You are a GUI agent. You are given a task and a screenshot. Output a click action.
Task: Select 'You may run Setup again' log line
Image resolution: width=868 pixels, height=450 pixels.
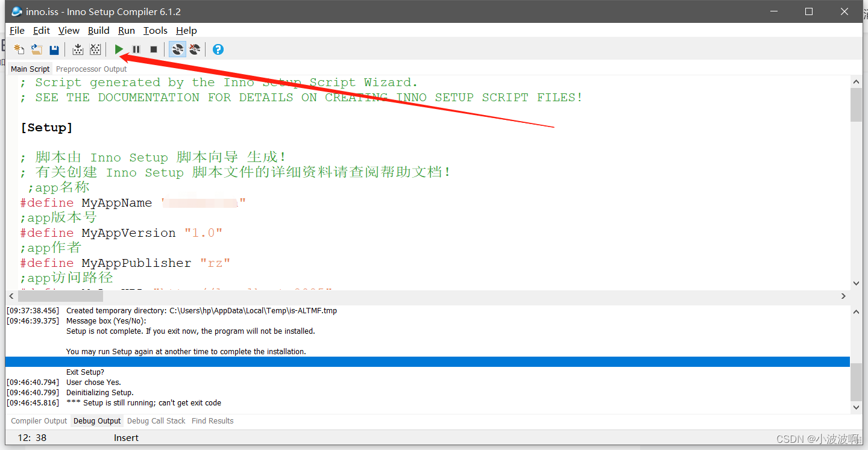coord(186,352)
